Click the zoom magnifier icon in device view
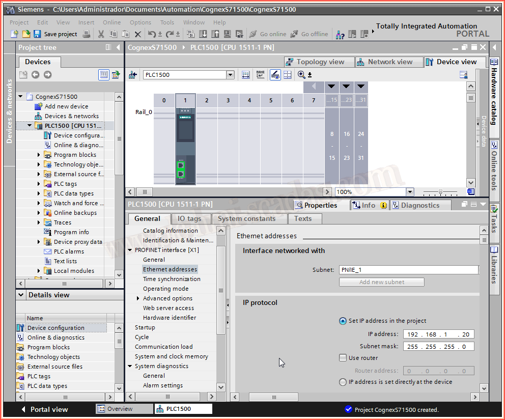505x420 pixels. point(301,75)
